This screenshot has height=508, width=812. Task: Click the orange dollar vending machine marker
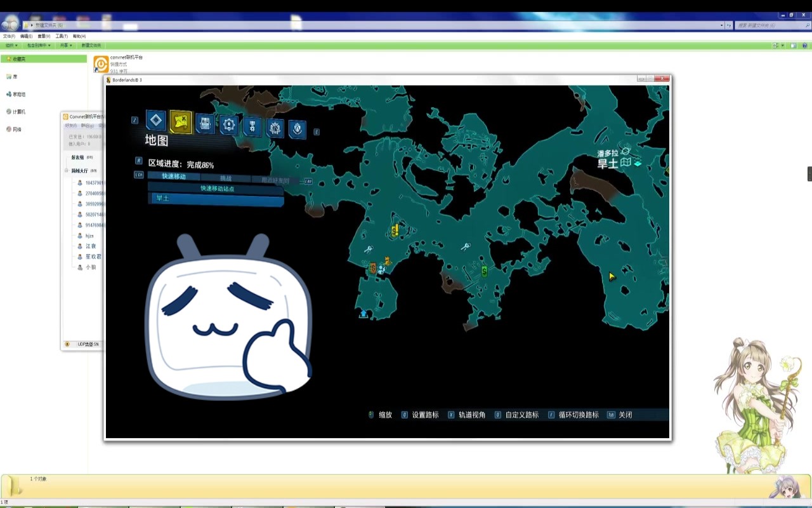(372, 268)
